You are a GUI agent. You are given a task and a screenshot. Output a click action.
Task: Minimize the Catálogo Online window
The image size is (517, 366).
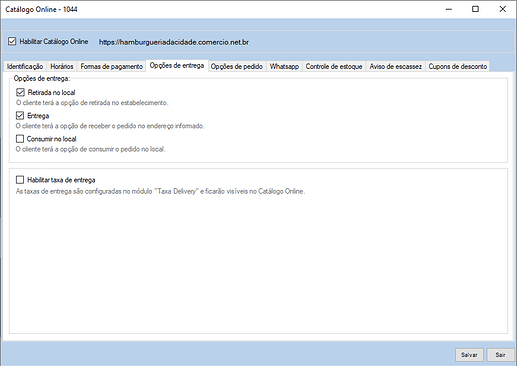click(x=449, y=9)
